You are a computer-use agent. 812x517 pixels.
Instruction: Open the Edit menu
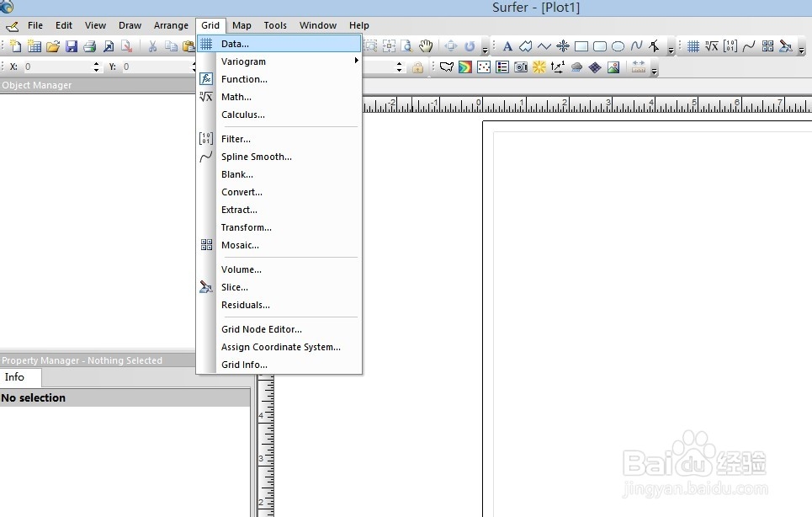(64, 25)
